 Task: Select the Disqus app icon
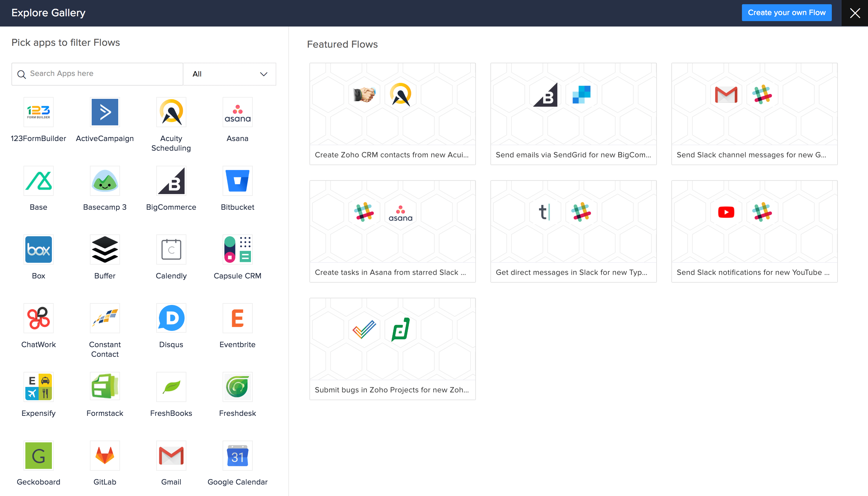tap(171, 318)
